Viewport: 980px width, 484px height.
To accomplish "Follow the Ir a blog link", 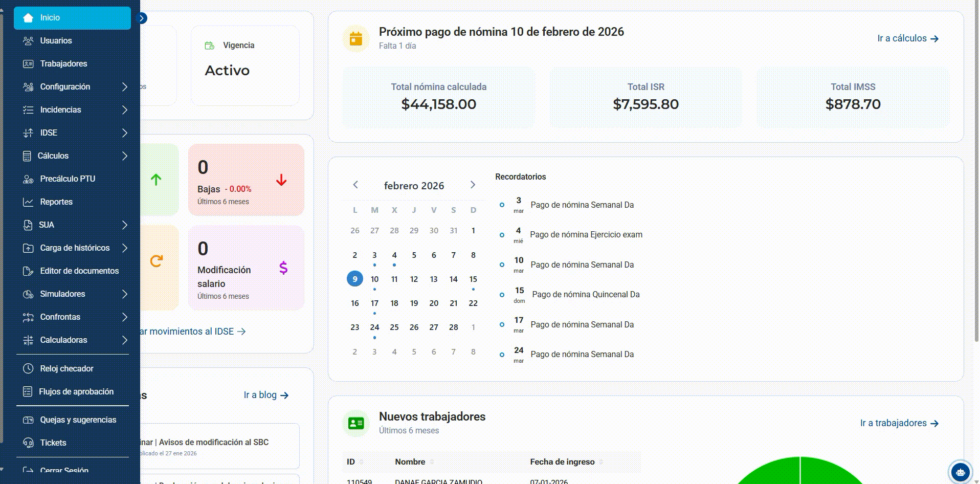I will coord(266,395).
